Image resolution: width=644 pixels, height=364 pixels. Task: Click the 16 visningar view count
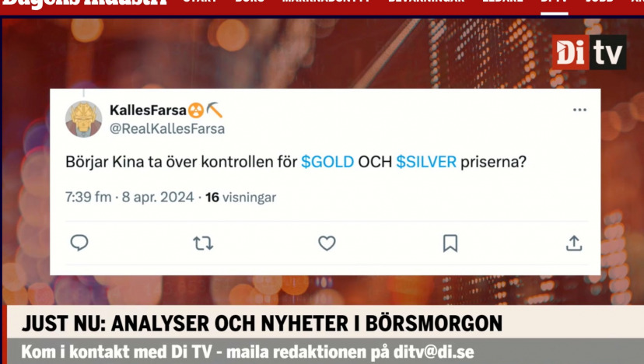click(240, 198)
